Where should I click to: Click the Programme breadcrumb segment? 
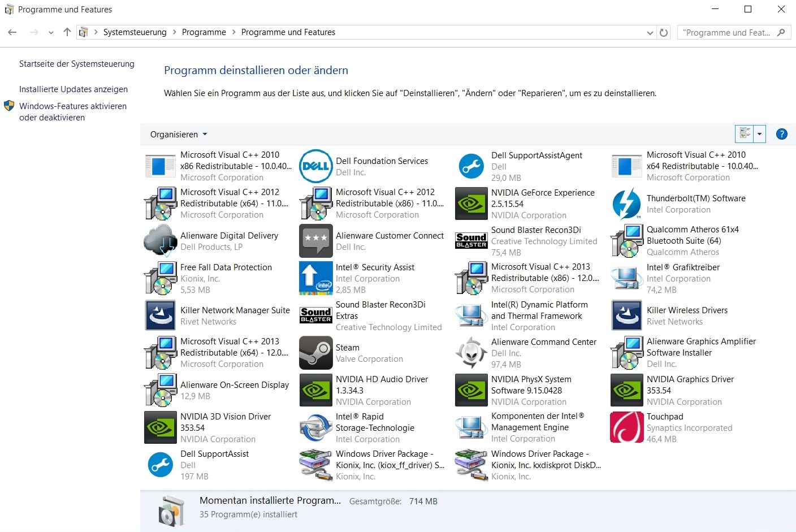click(204, 32)
